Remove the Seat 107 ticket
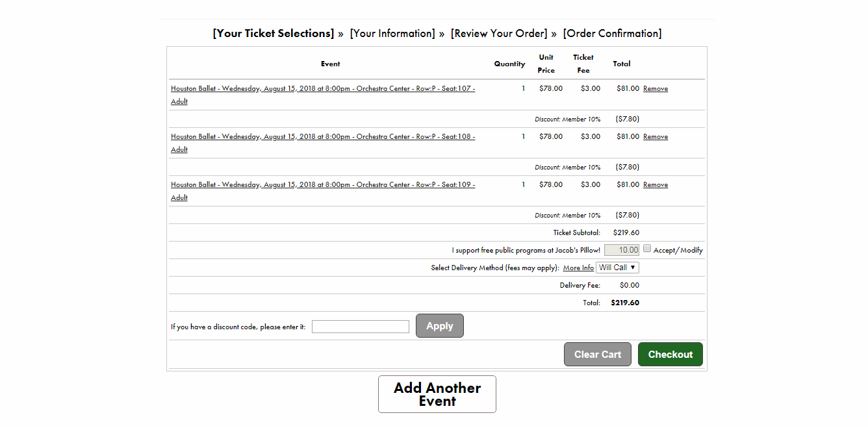This screenshot has height=426, width=868. click(656, 89)
